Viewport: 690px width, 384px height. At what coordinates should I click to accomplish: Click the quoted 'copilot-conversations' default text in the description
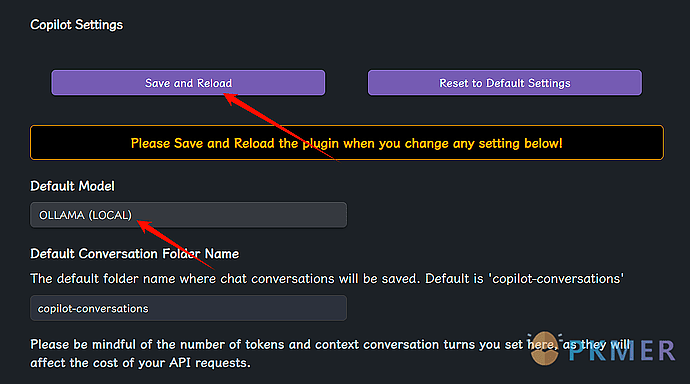point(556,278)
